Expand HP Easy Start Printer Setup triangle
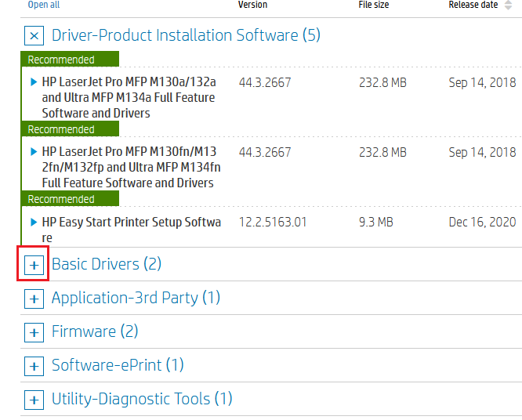Image resolution: width=522 pixels, height=420 pixels. click(34, 222)
